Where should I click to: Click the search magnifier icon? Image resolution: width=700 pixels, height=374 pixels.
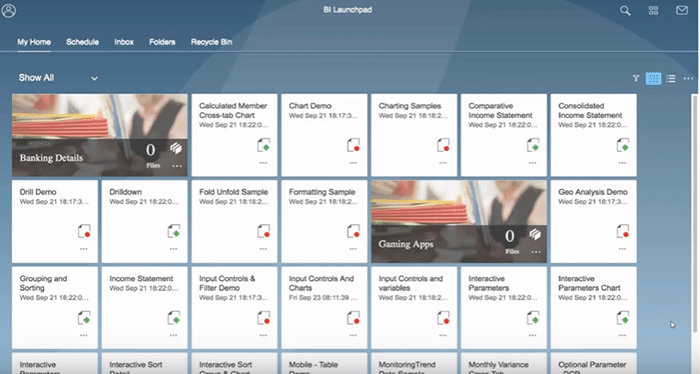tap(625, 11)
